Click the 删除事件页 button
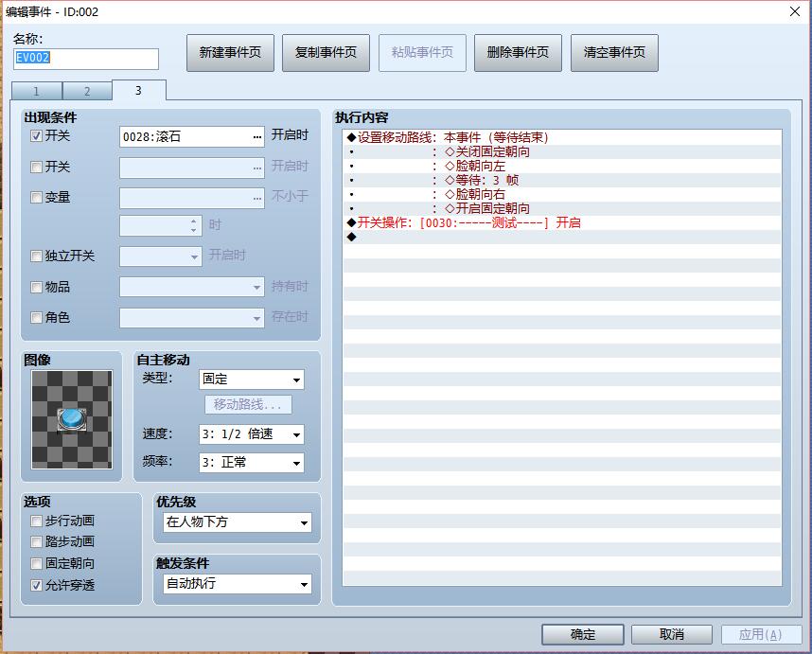The image size is (812, 654). [518, 53]
